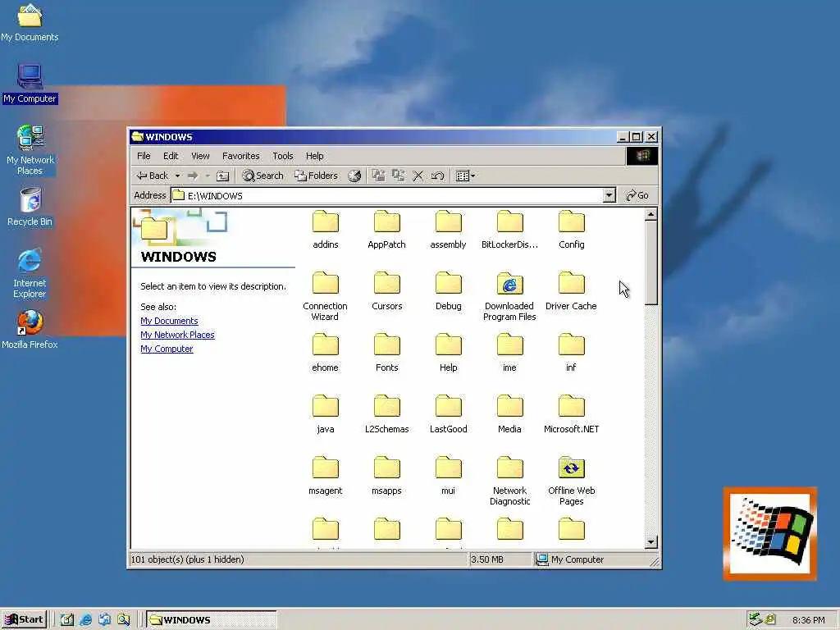Select the Driver Cache folder
This screenshot has height=630, width=840.
[571, 291]
